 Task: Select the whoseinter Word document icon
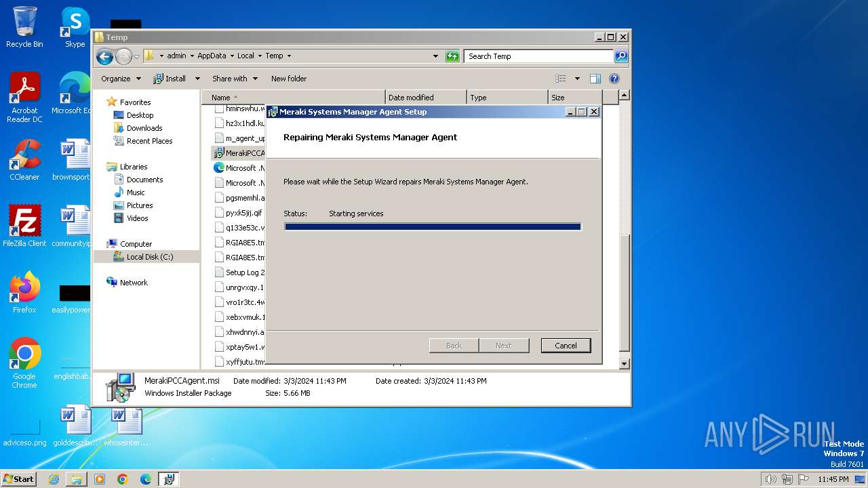pos(126,426)
